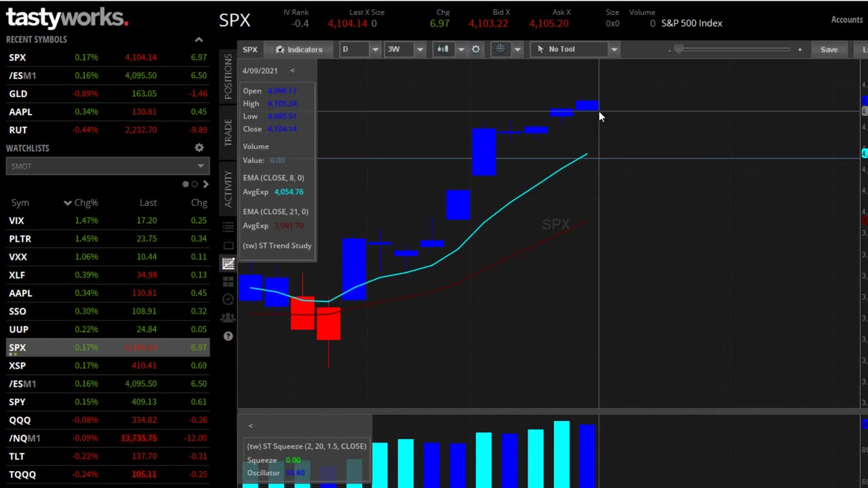Click the (tw) ST Trend Study label
This screenshot has width=868, height=488.
[277, 245]
